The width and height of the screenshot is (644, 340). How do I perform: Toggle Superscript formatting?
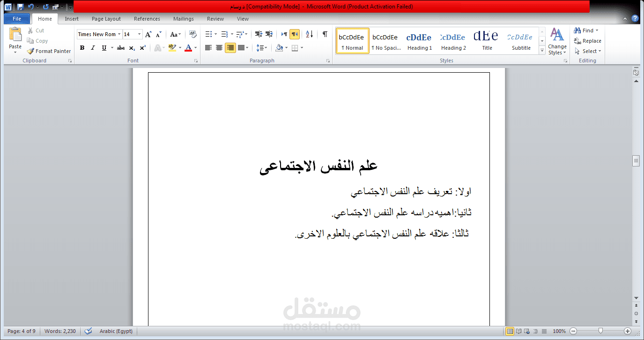coord(143,48)
